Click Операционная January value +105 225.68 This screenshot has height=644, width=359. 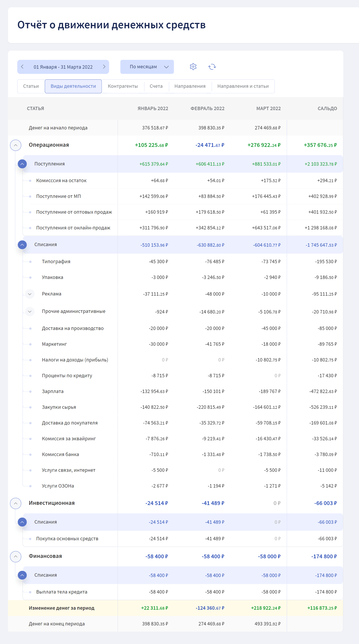point(151,145)
